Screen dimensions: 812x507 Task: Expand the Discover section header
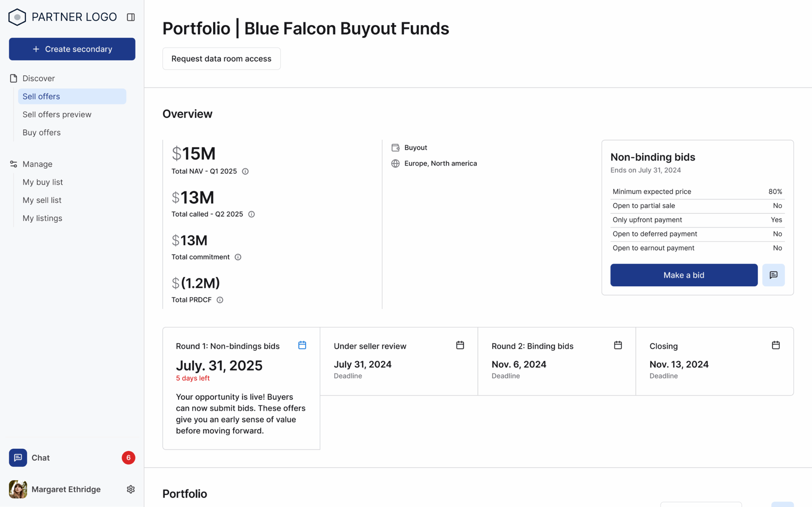click(x=39, y=78)
